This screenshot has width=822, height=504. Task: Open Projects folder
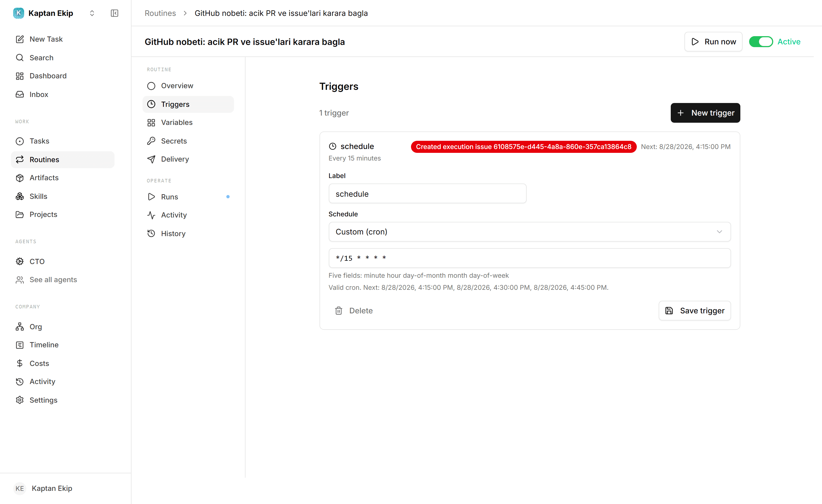[x=62, y=214]
